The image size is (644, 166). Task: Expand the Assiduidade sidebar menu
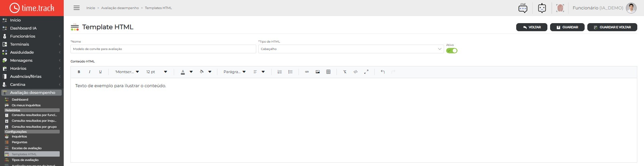(x=32, y=52)
